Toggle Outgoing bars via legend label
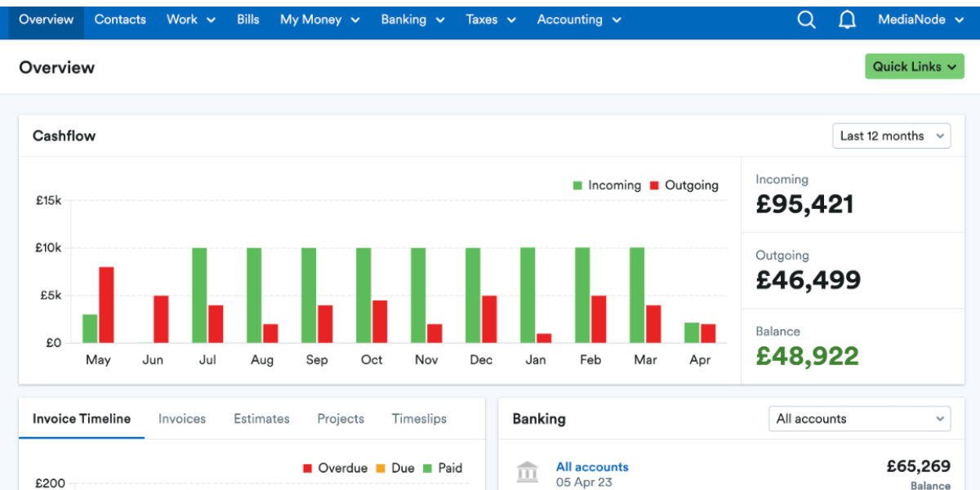 (x=693, y=185)
